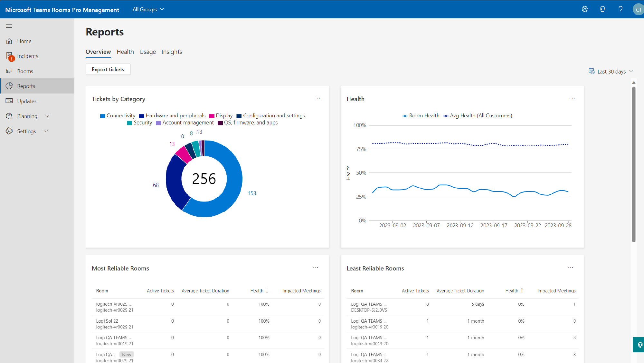Click the Rooms icon in sidebar
The width and height of the screenshot is (644, 363).
(x=9, y=71)
